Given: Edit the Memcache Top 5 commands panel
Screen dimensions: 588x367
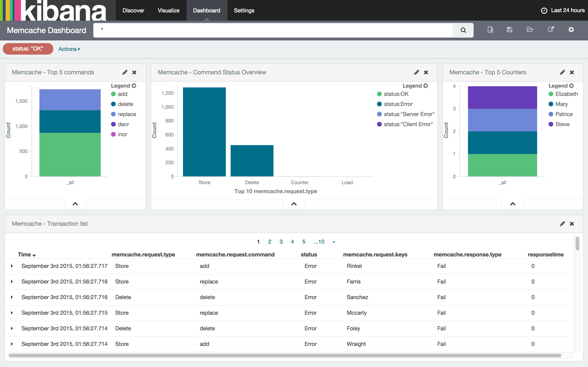Looking at the screenshot, I should coord(125,72).
